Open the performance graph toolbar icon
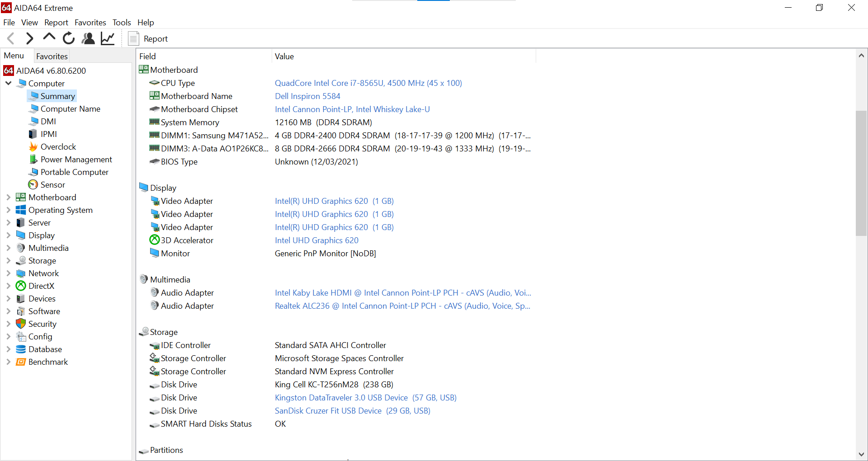Screen dimensions: 868x461 tap(108, 38)
